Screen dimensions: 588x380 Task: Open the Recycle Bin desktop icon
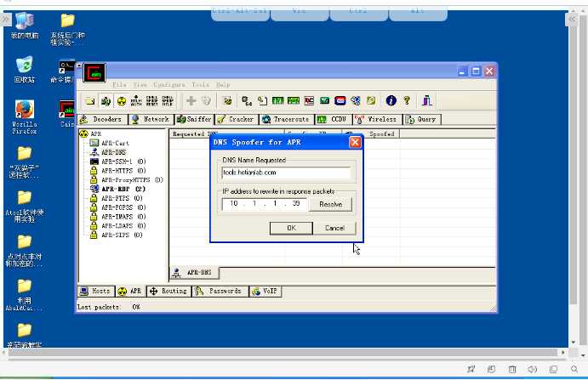[x=25, y=70]
